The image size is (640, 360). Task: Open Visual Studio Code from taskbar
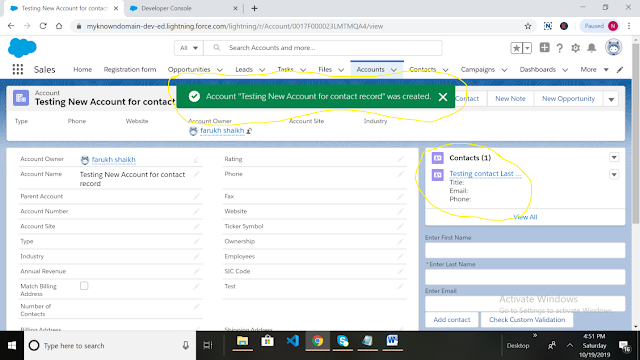point(293,341)
